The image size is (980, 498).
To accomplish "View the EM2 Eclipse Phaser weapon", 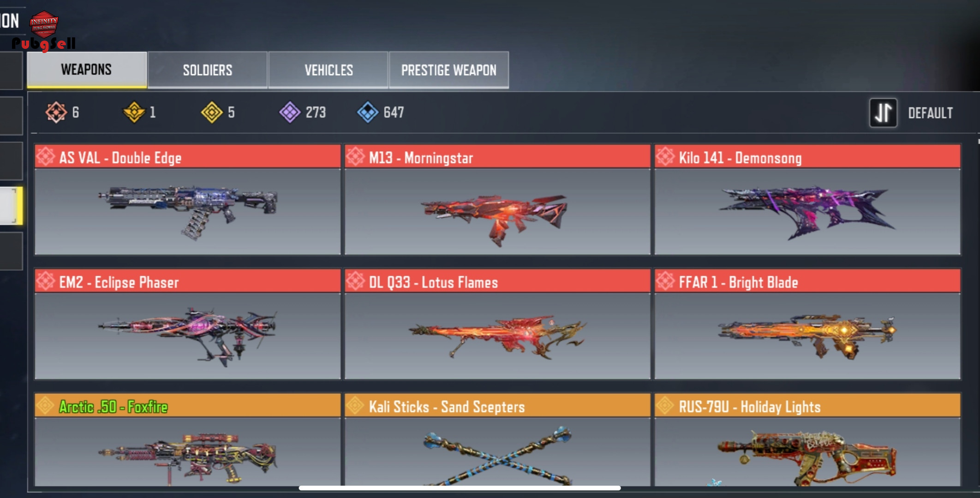I will pos(188,324).
